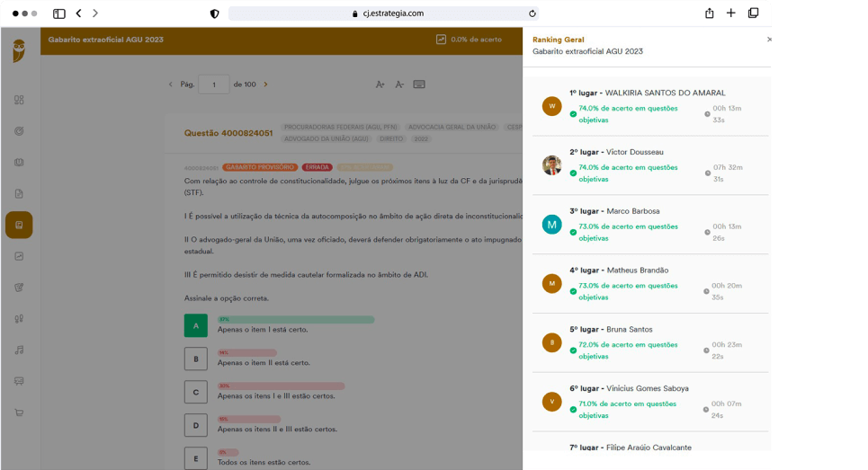
Task: Click the green percentage bar for option A
Action: click(296, 319)
